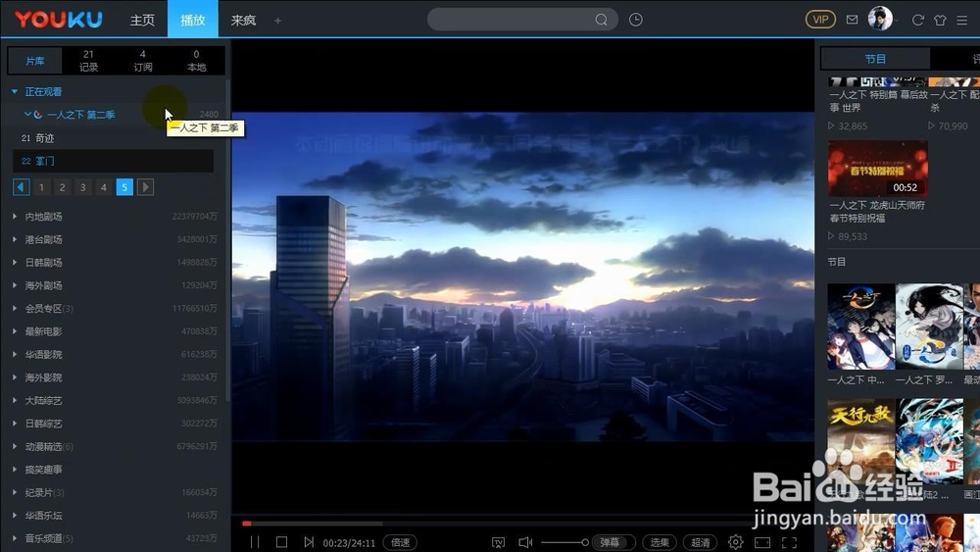Click the VIP badge
Image resolution: width=980 pixels, height=552 pixels.
click(x=820, y=20)
